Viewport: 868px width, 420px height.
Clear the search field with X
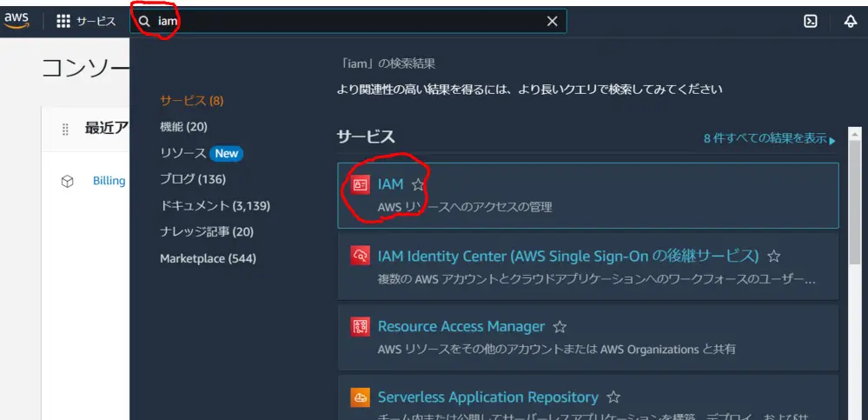coord(552,21)
